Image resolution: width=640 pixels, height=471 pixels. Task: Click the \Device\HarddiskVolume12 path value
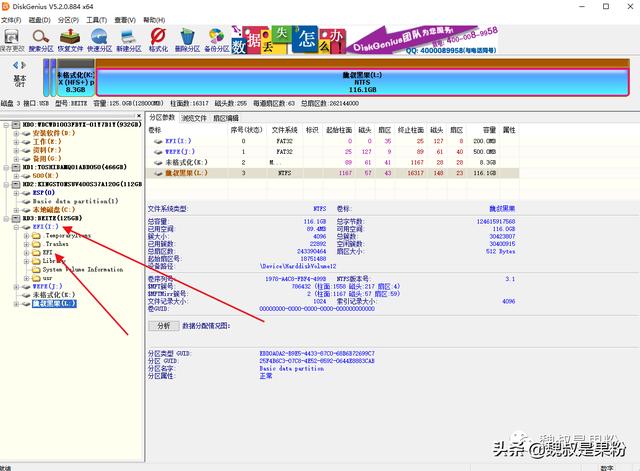(x=298, y=266)
